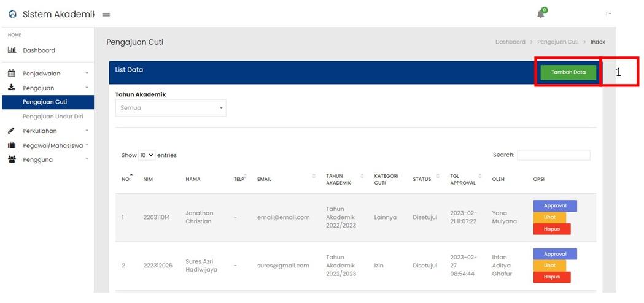The height and width of the screenshot is (303, 644).
Task: Click Lihat button for Jonathan Christian
Action: pyautogui.click(x=549, y=217)
